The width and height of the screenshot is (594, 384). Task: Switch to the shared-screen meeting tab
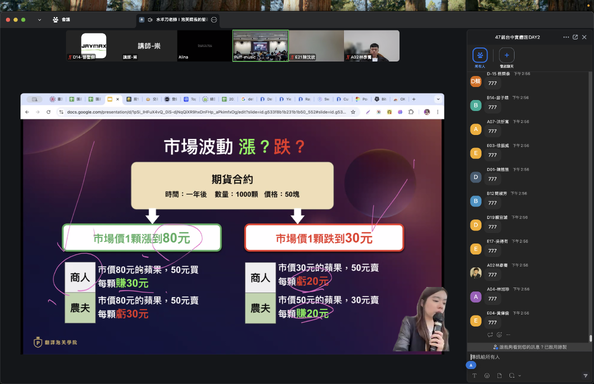point(177,20)
